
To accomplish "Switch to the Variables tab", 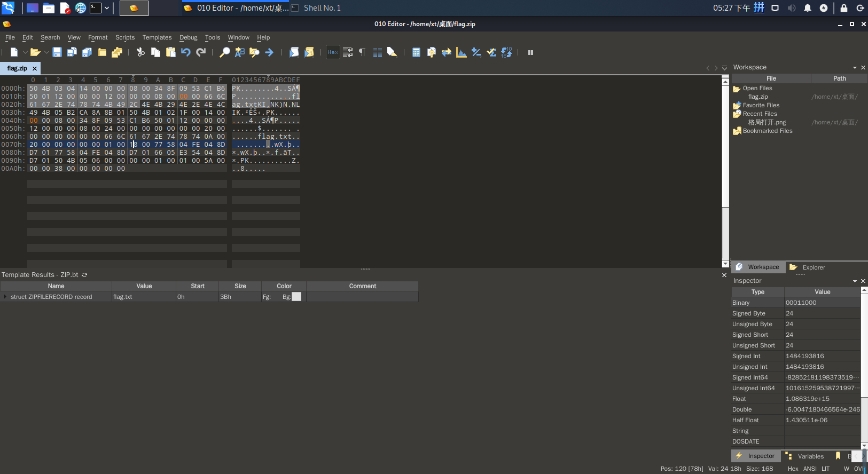I will pyautogui.click(x=804, y=456).
